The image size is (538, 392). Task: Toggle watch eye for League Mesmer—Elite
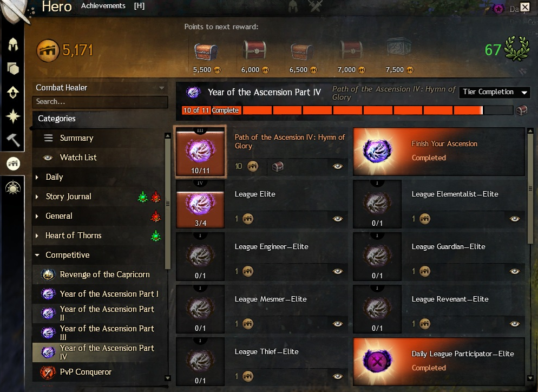[x=338, y=324]
